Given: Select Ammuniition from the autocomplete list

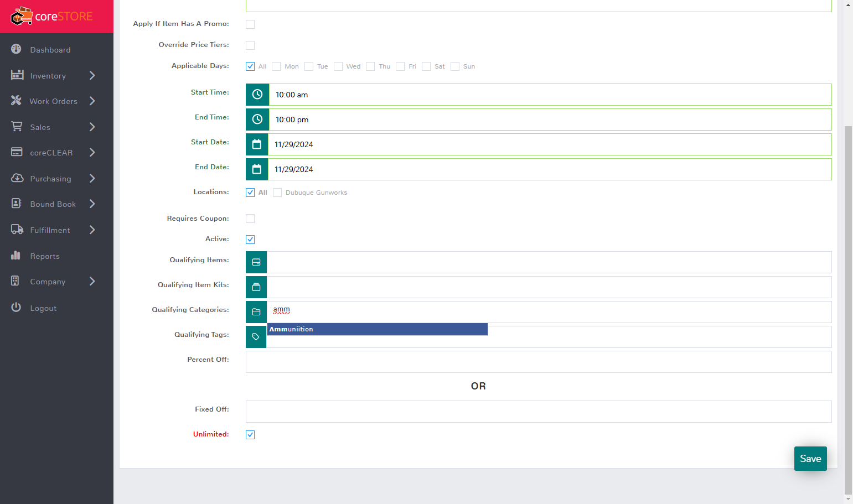Looking at the screenshot, I should point(378,329).
